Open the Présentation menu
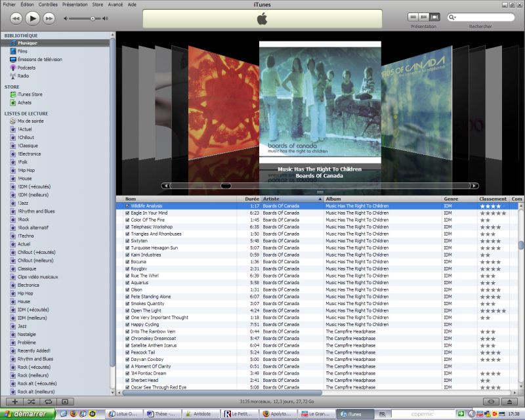Viewport: 525px width, 420px height. coord(74,4)
